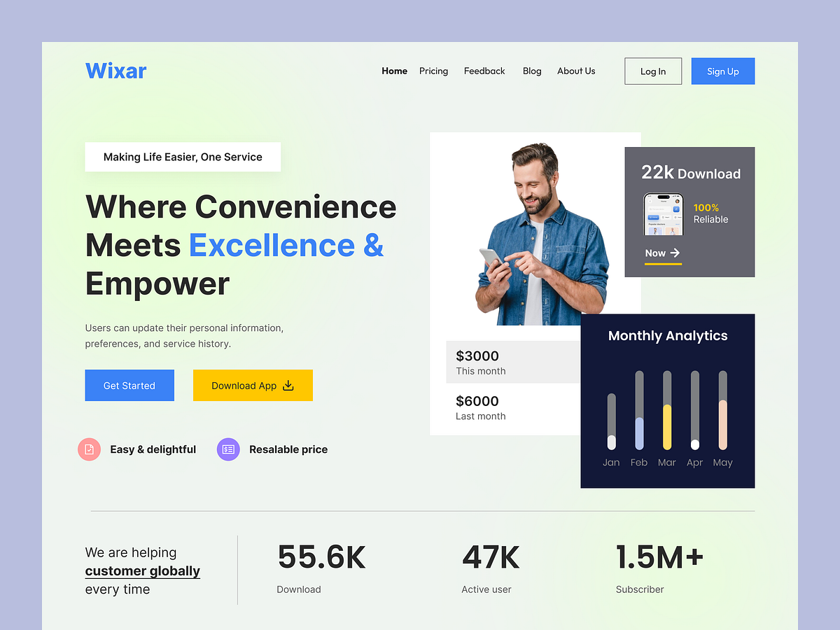The height and width of the screenshot is (630, 840).
Task: Click the man holding phone image
Action: click(539, 231)
